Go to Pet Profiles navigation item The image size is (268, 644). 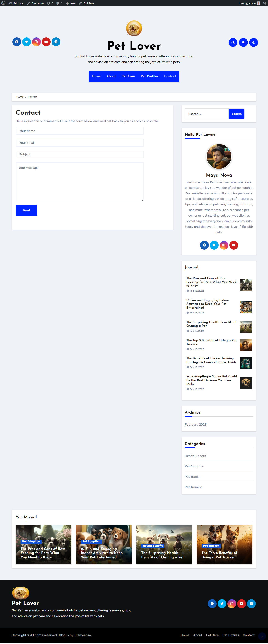click(149, 76)
